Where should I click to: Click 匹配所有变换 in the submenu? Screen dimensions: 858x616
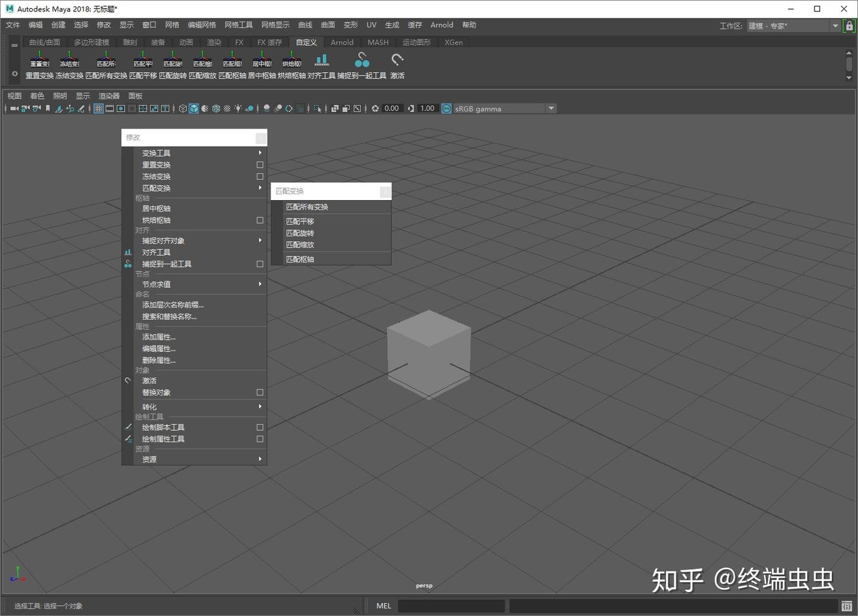tap(307, 207)
